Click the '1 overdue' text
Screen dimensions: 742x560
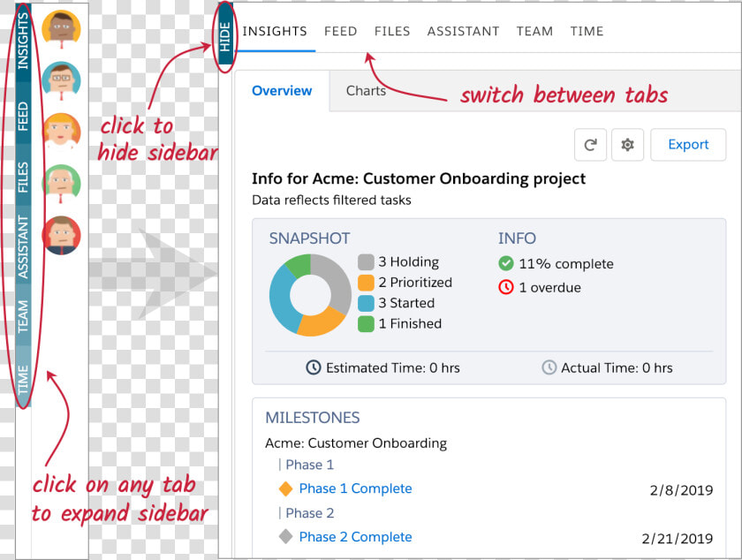coord(549,287)
